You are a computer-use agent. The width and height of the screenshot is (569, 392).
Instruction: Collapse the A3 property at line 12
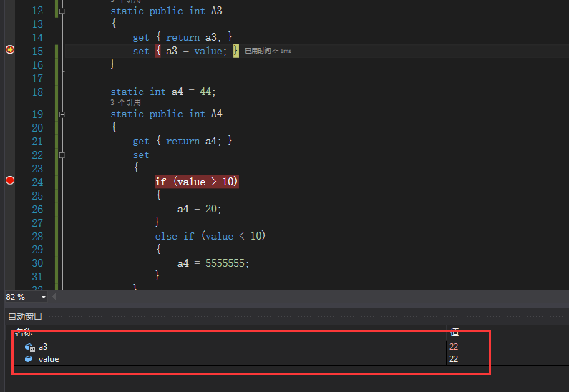pyautogui.click(x=62, y=11)
